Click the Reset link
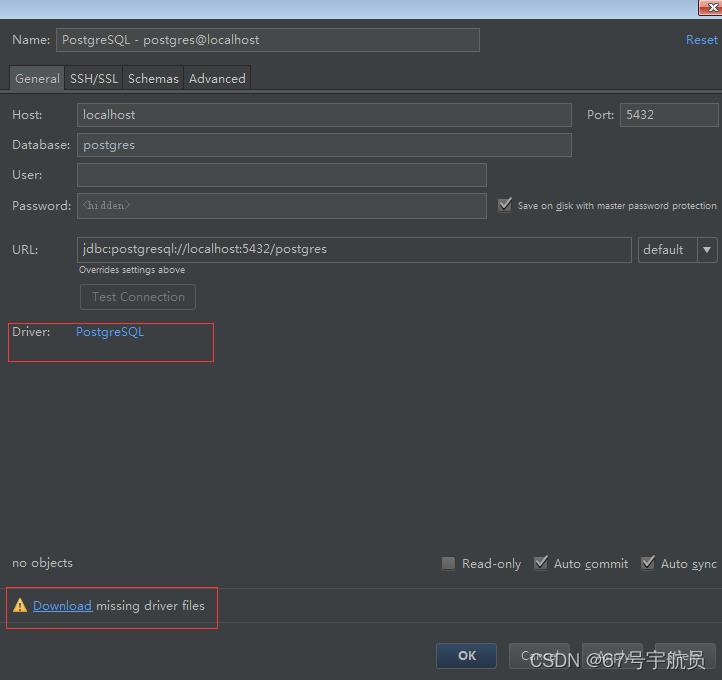Screen dimensions: 722x680 point(701,40)
